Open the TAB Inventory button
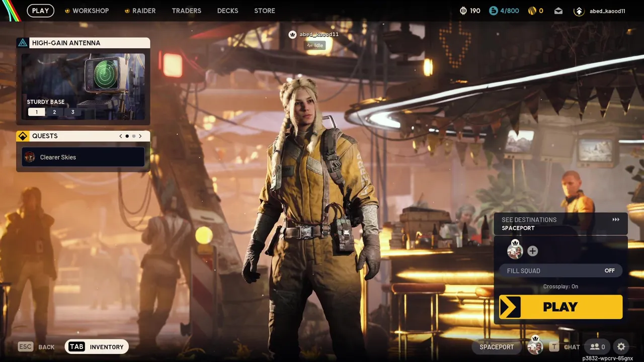 (97, 346)
